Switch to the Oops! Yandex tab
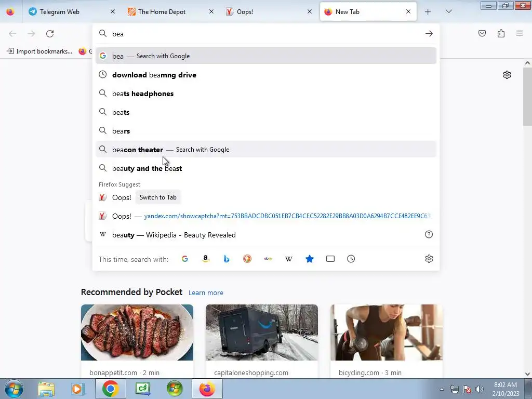532x399 pixels. pos(269,12)
